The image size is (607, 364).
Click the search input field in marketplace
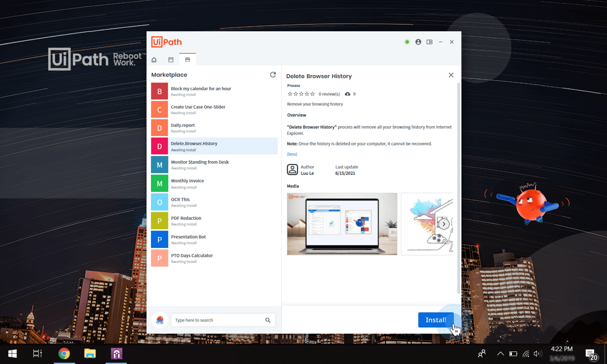(222, 320)
